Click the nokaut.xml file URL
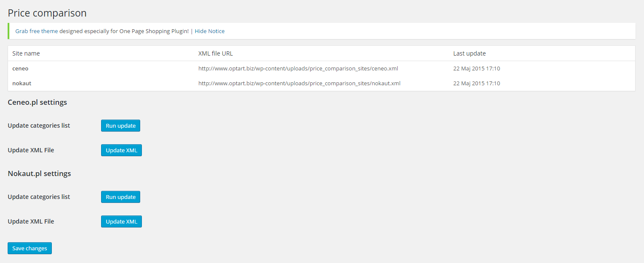This screenshot has width=644, height=263. tap(299, 83)
